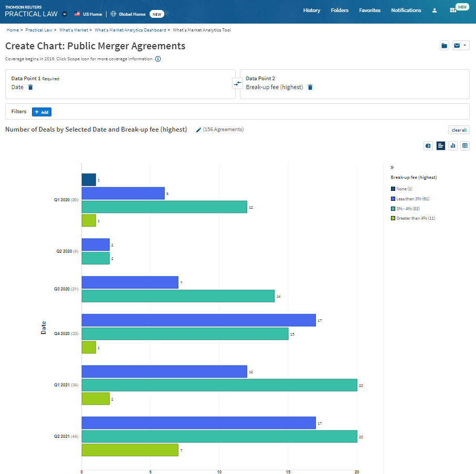
Task: Switch to pie chart view
Action: click(x=428, y=146)
